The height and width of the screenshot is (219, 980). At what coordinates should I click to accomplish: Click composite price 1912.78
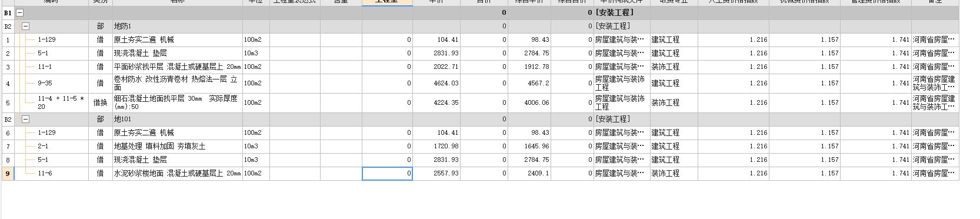pos(537,67)
